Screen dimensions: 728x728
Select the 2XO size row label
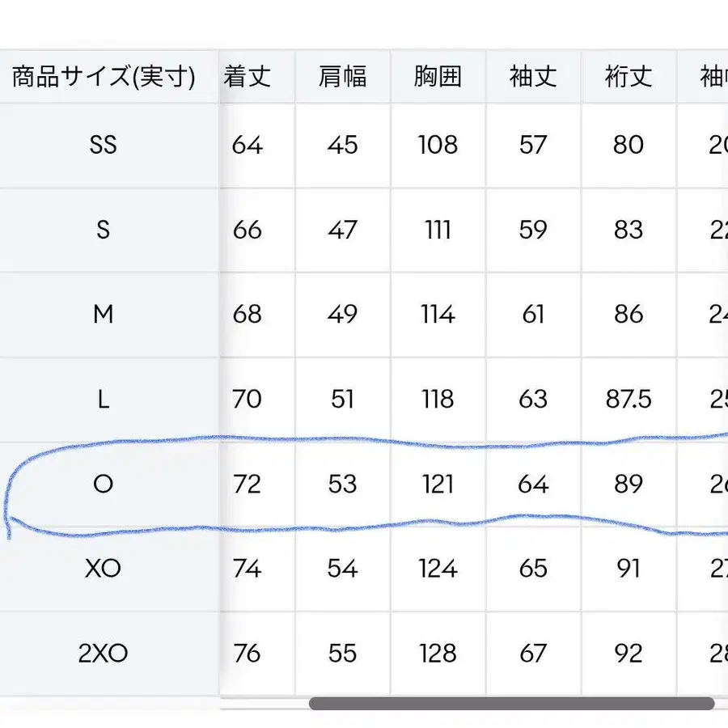tap(104, 654)
